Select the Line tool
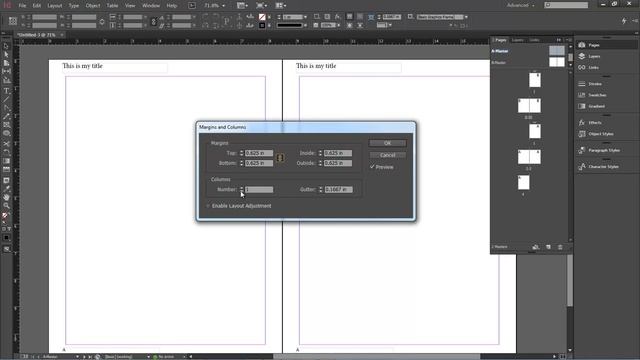640x360 pixels. [x=6, y=99]
